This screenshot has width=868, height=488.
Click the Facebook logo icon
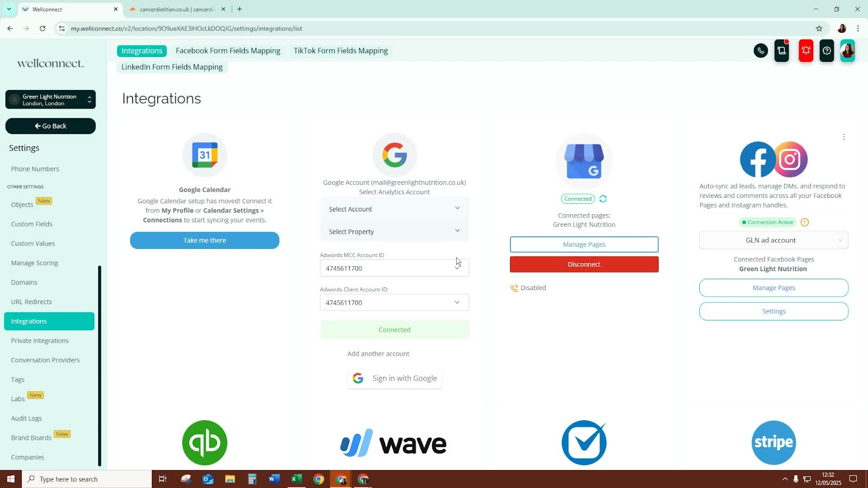[x=758, y=159]
